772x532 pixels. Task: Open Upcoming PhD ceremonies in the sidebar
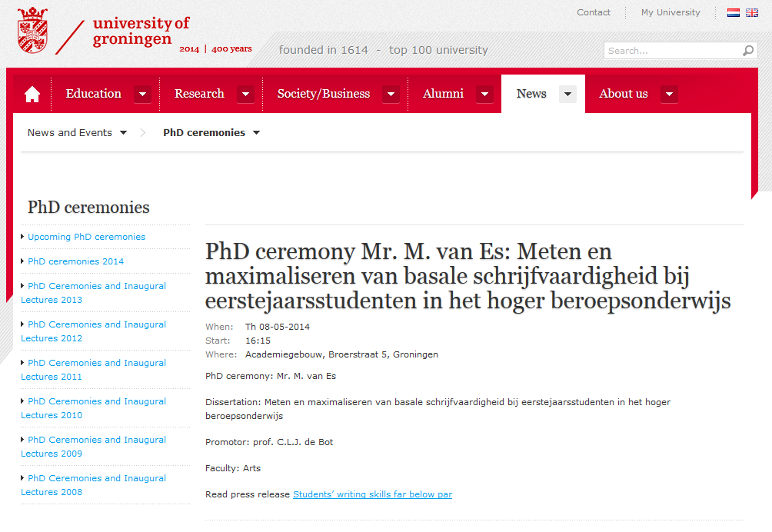coord(86,237)
